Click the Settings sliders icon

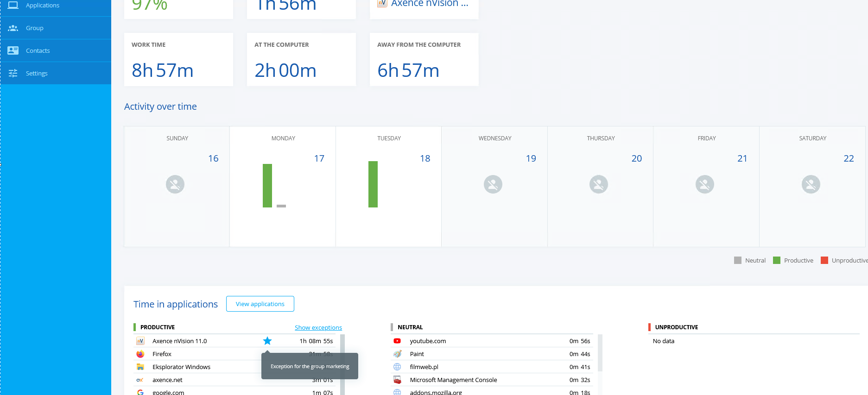pyautogui.click(x=13, y=73)
